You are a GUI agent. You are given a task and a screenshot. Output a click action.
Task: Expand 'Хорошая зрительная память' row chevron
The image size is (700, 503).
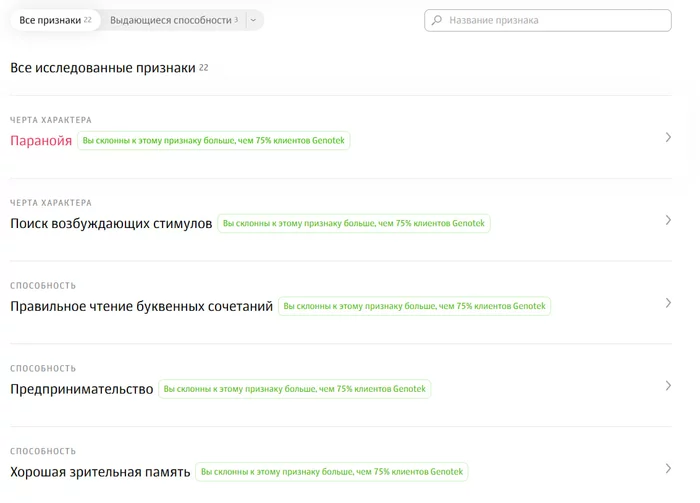click(668, 469)
